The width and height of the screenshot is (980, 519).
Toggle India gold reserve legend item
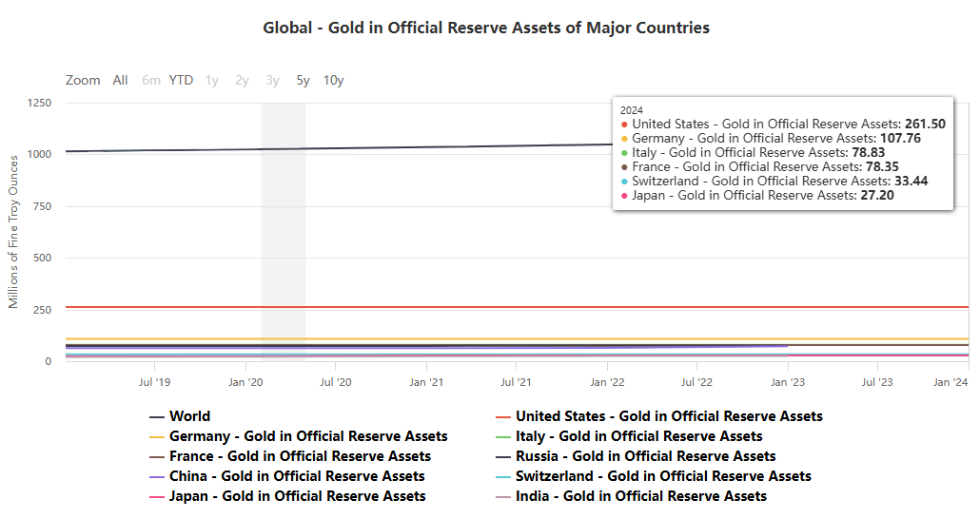pos(640,496)
